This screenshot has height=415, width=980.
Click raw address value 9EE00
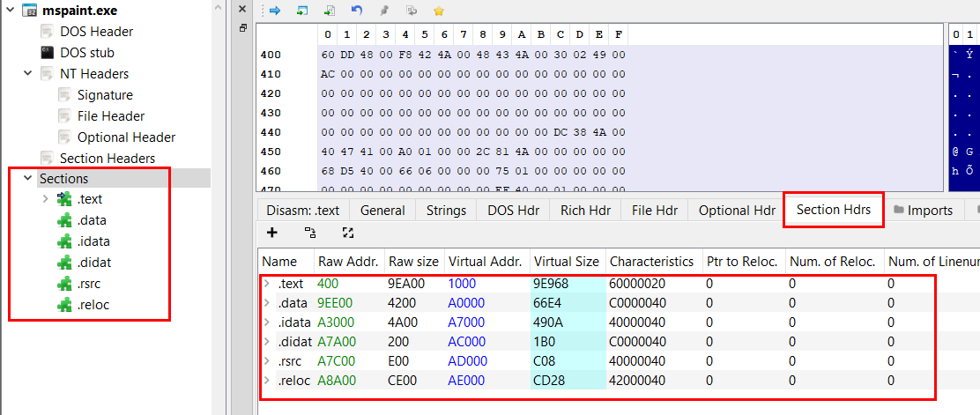click(335, 303)
